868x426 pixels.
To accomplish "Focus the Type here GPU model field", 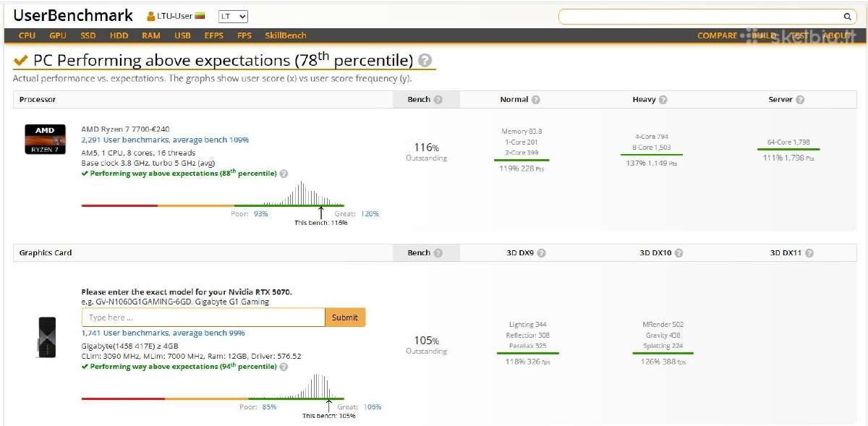I will (x=203, y=318).
